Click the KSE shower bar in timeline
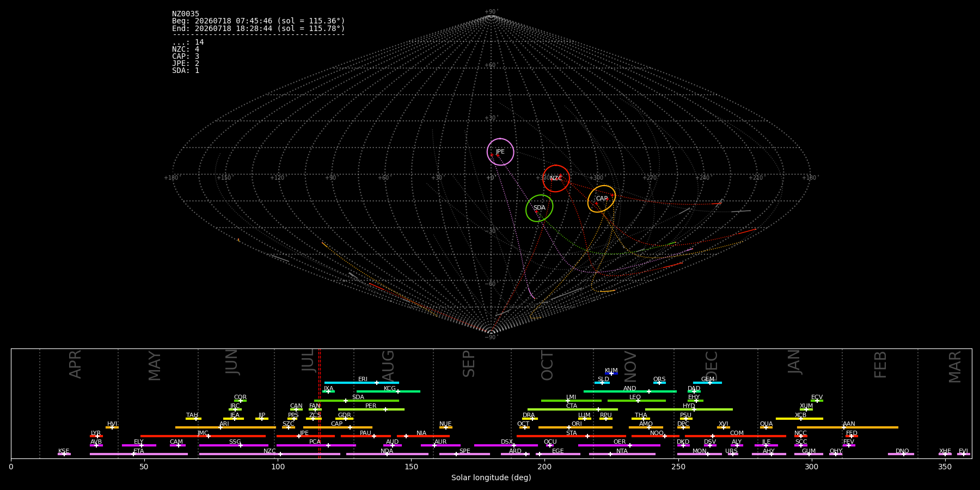Viewport: 980px width, 490px height. coord(64,454)
